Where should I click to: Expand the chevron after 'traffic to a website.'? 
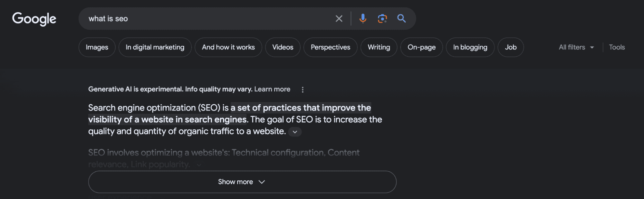pos(295,132)
